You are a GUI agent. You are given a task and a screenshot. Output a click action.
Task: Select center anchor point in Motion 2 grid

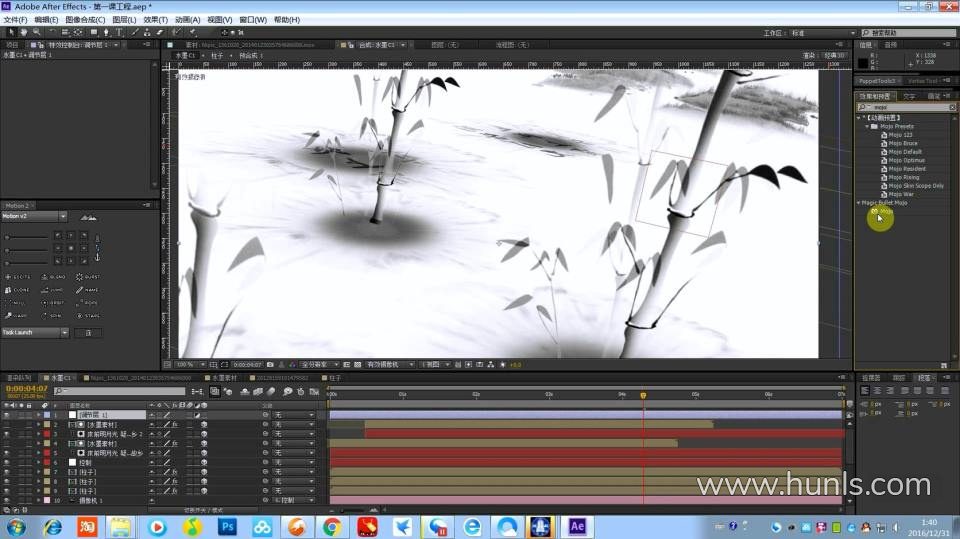pos(70,248)
